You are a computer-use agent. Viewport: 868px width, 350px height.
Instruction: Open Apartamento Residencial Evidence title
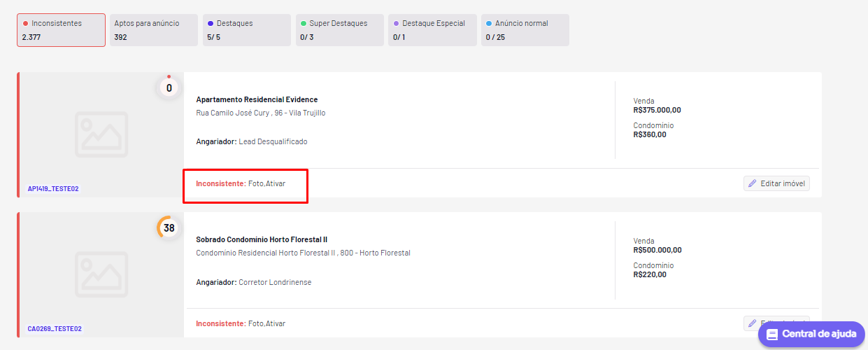click(257, 99)
